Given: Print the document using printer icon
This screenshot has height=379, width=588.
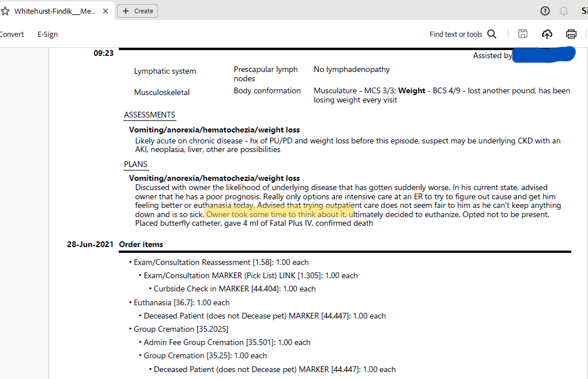Looking at the screenshot, I should pos(571,34).
